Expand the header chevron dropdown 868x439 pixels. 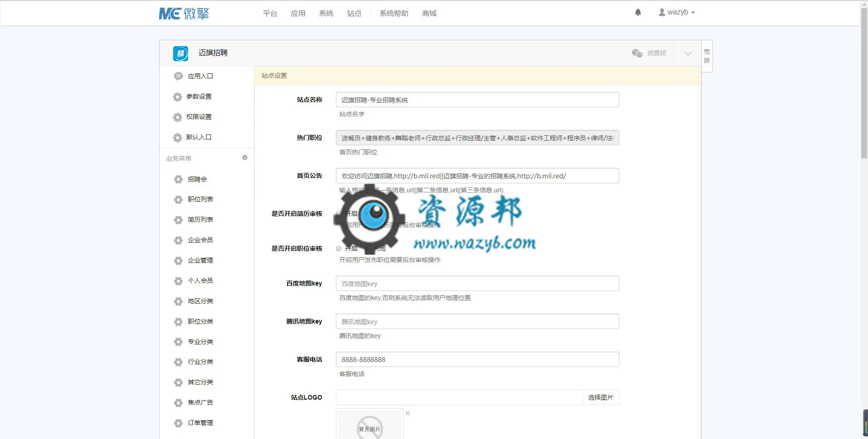point(688,53)
